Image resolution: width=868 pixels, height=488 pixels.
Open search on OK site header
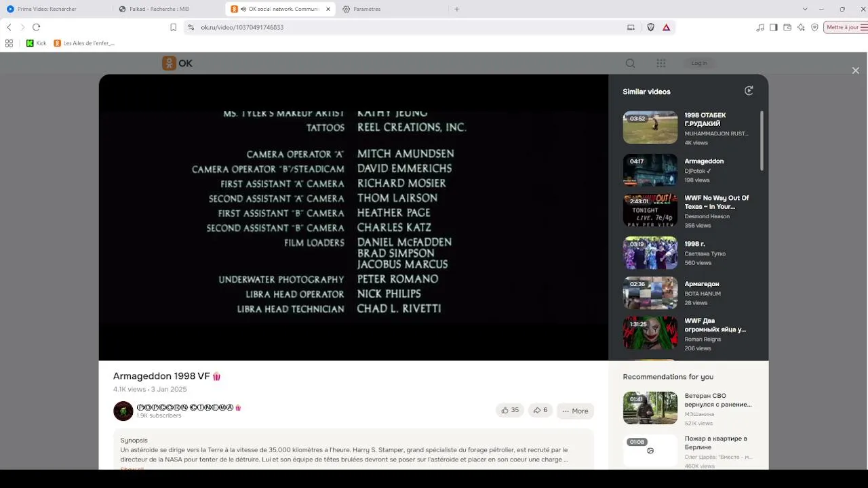[x=630, y=63]
